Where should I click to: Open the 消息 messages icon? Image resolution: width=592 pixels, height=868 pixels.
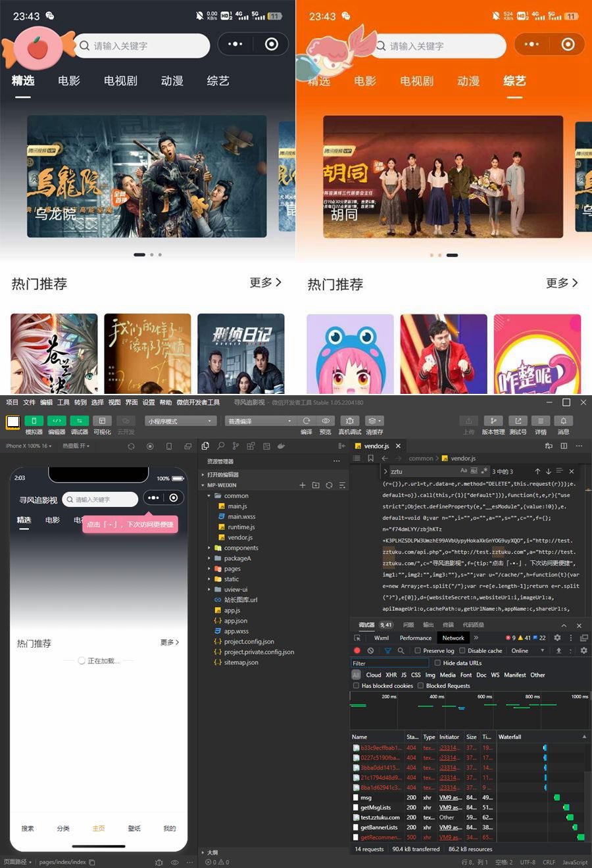click(x=563, y=421)
